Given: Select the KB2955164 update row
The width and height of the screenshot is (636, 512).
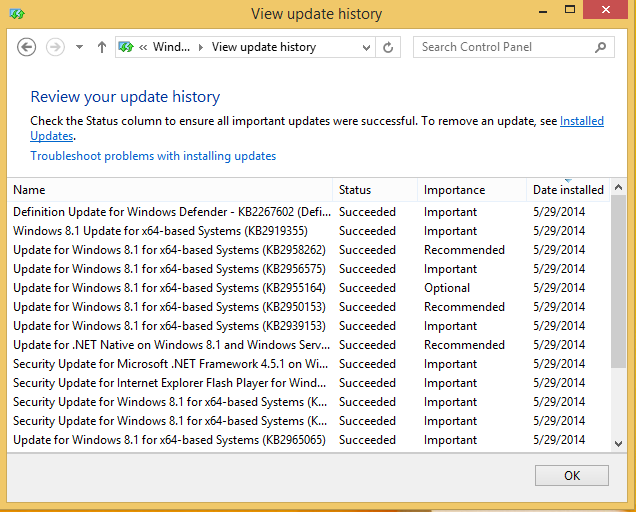Looking at the screenshot, I should (x=308, y=288).
